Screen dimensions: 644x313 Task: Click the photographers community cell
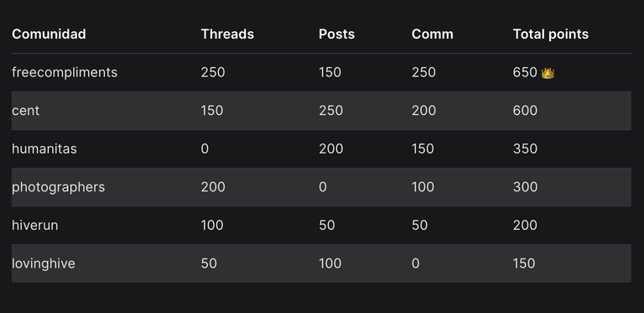pos(59,187)
